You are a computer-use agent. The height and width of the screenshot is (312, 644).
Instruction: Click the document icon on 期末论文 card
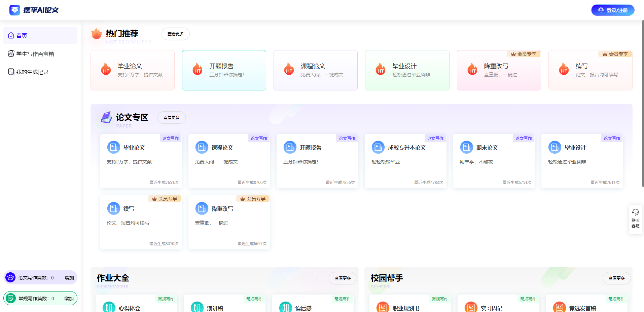tap(466, 147)
